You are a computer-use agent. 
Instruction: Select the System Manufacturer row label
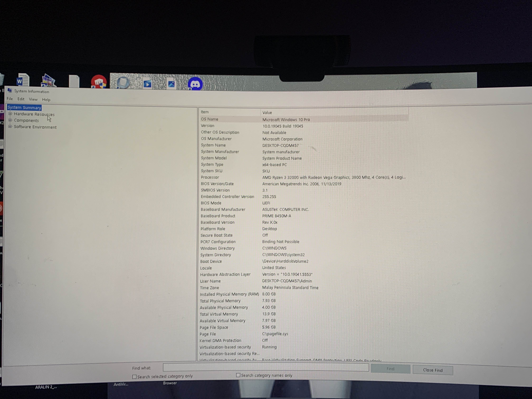[x=220, y=151]
